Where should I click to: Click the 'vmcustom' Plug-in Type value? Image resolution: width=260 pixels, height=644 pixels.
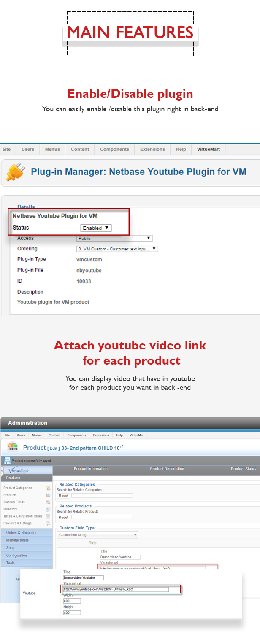tap(89, 260)
